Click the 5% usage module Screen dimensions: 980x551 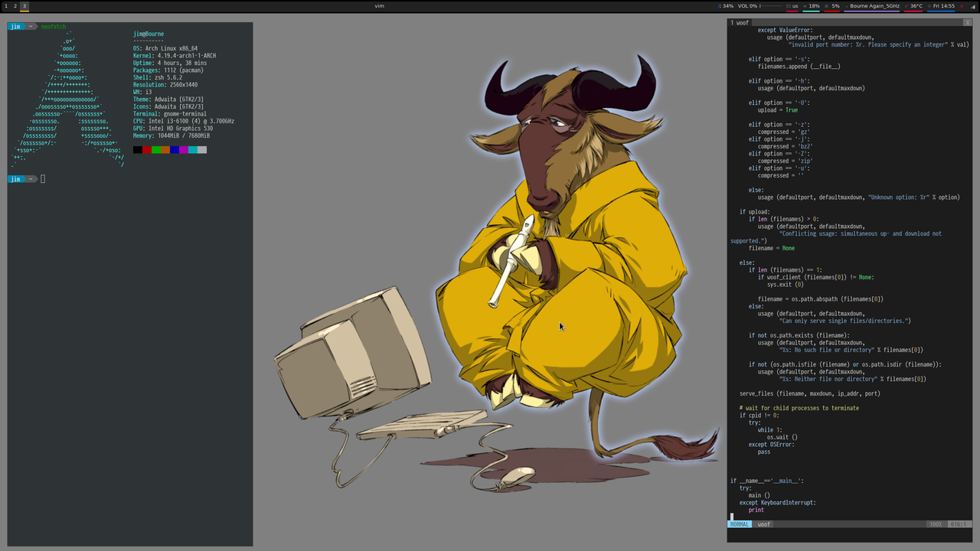(833, 6)
